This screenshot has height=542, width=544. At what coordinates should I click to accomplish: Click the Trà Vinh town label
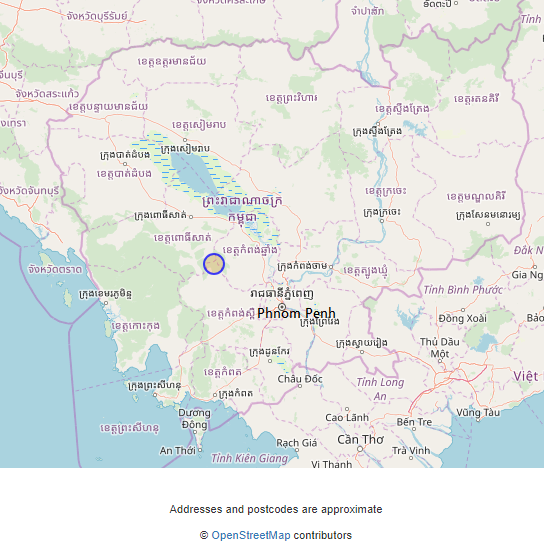pyautogui.click(x=411, y=450)
